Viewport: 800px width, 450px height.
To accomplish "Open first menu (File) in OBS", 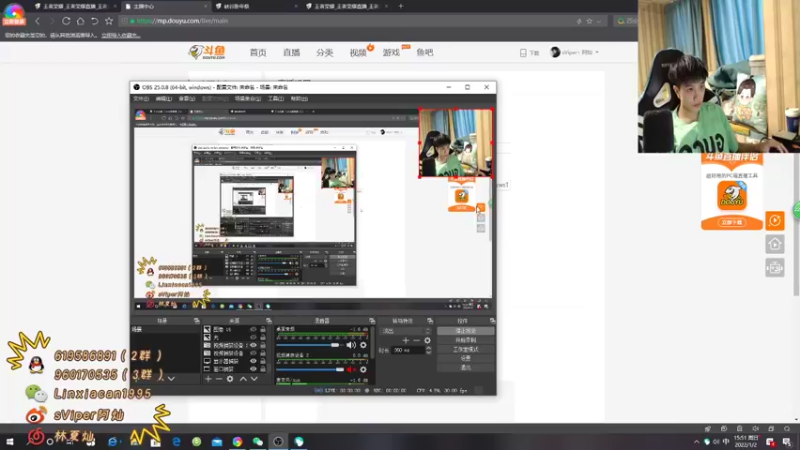I will (x=141, y=98).
